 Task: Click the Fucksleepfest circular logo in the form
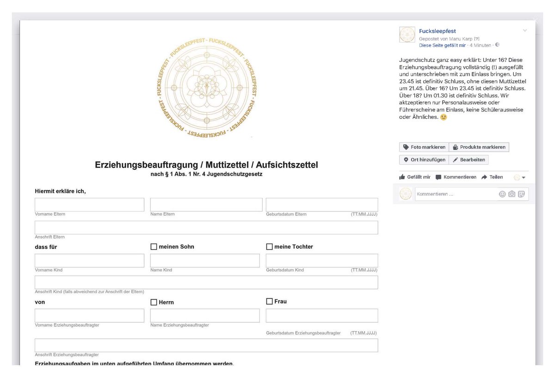(206, 88)
